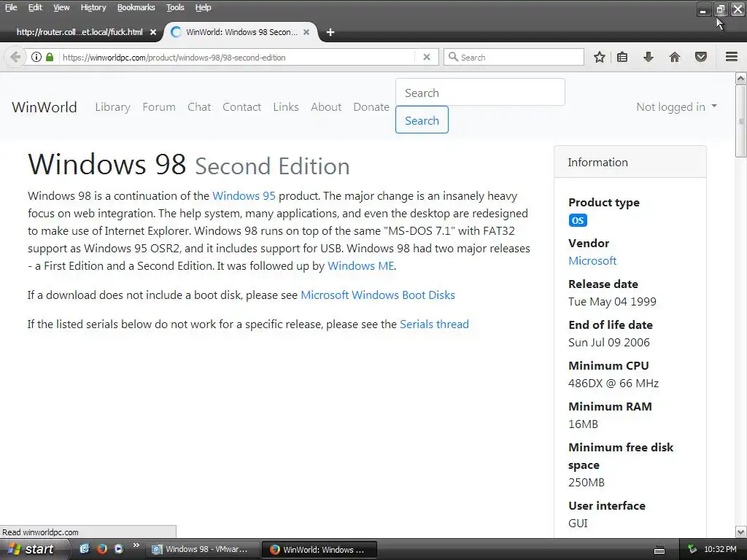Bookmark this page with the star icon
This screenshot has height=560, width=747.
point(600,57)
